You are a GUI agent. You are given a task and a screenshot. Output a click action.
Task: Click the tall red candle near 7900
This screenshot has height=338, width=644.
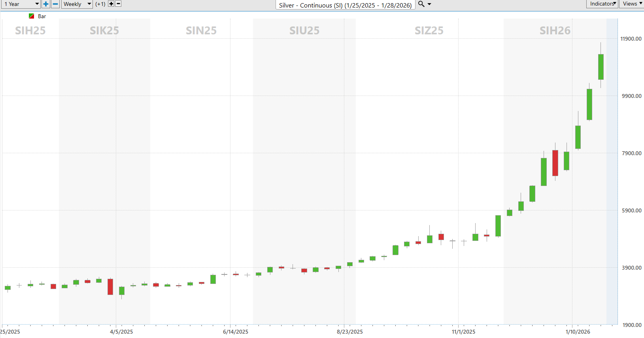[555, 163]
